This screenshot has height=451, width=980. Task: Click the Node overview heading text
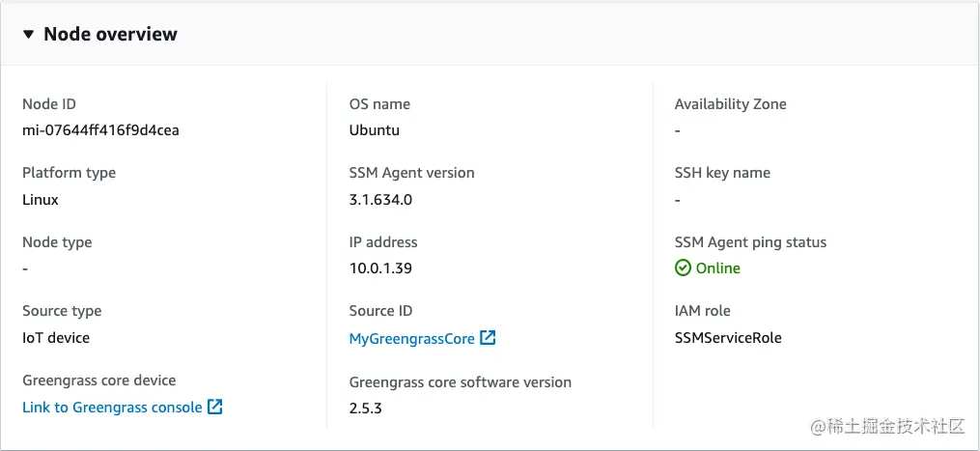click(110, 35)
